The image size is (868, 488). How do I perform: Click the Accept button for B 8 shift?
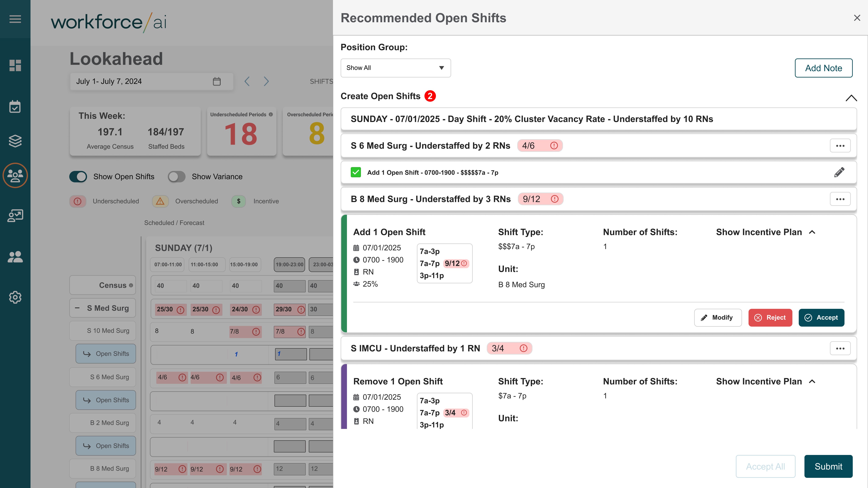click(821, 317)
